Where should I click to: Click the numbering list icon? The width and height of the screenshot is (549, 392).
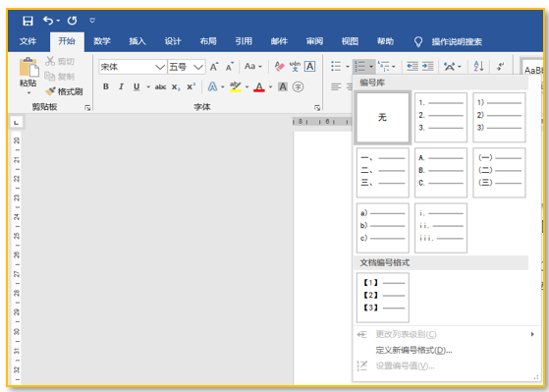[359, 66]
